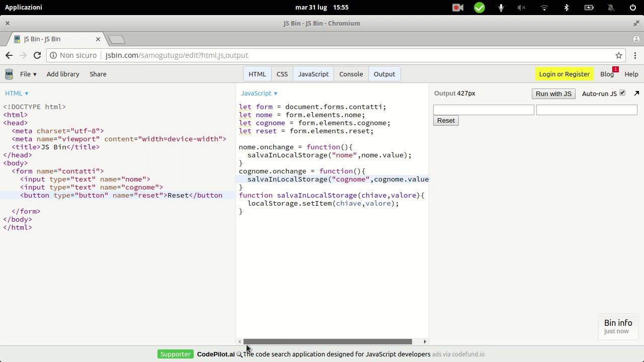Click the browser address bar URL
The height and width of the screenshot is (362, 644).
click(177, 55)
